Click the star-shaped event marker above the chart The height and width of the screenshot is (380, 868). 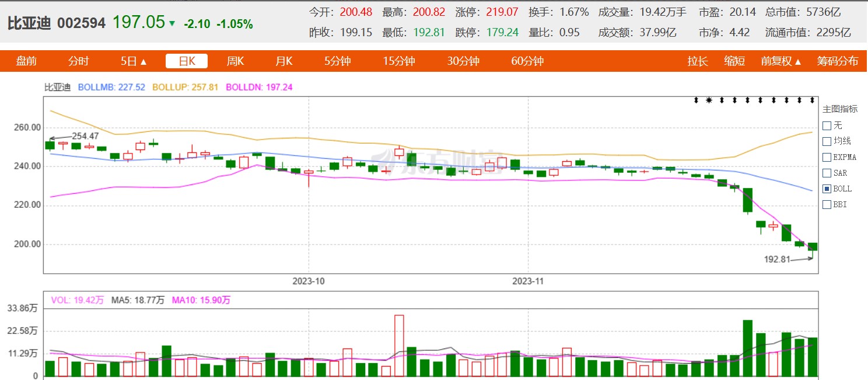(x=709, y=100)
